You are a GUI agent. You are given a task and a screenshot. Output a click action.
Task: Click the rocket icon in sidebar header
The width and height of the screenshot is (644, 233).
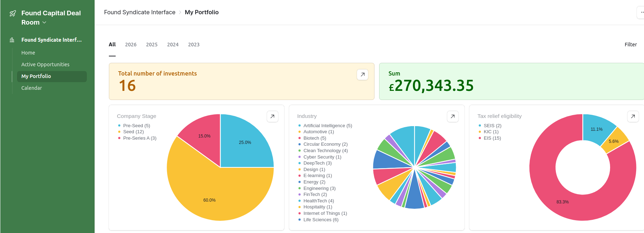pyautogui.click(x=12, y=14)
